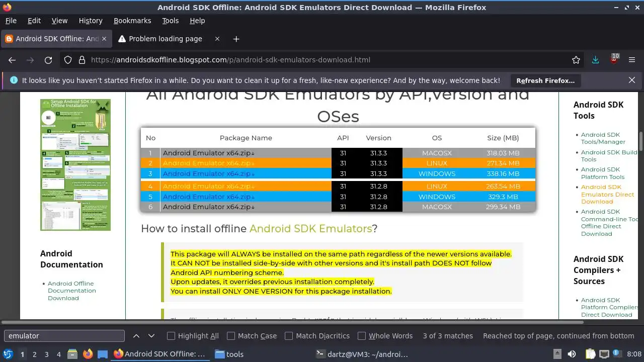Reload the current page

tap(48, 60)
